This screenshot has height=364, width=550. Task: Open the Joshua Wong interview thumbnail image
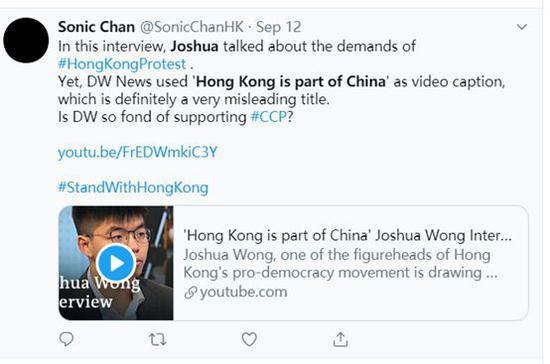116,263
